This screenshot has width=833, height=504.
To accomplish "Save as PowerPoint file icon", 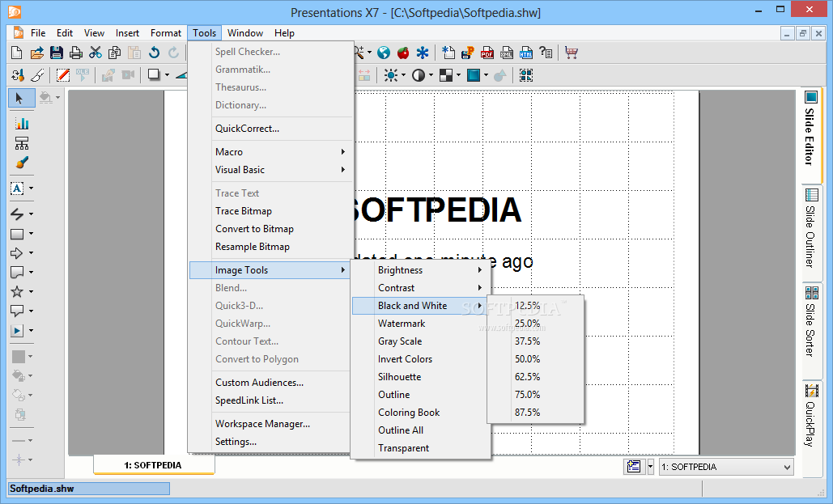I will click(468, 53).
